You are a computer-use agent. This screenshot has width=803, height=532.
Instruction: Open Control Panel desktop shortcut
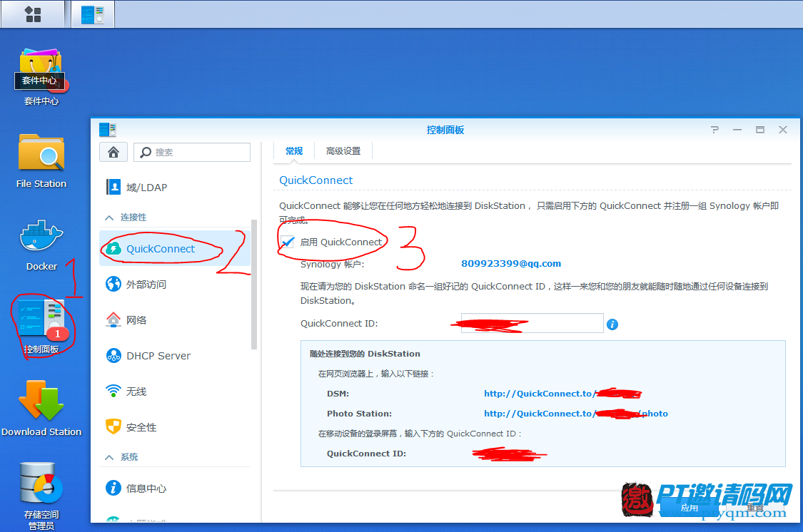(41, 327)
